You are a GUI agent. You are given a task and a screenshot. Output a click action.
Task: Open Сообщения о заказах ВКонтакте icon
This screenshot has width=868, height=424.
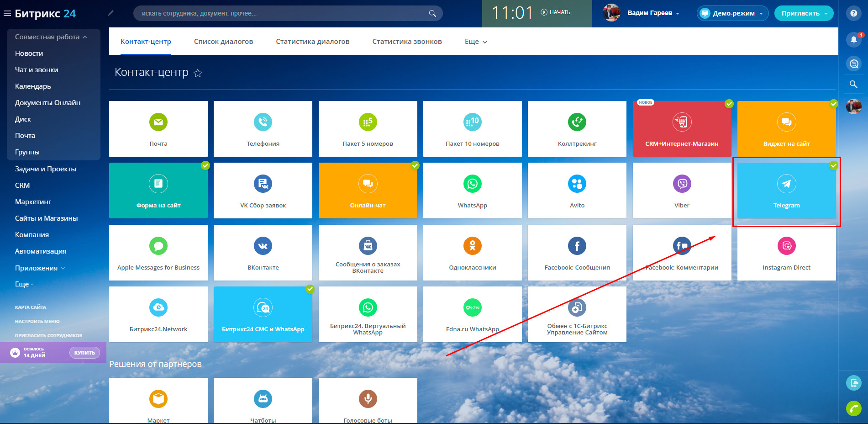pos(368,246)
